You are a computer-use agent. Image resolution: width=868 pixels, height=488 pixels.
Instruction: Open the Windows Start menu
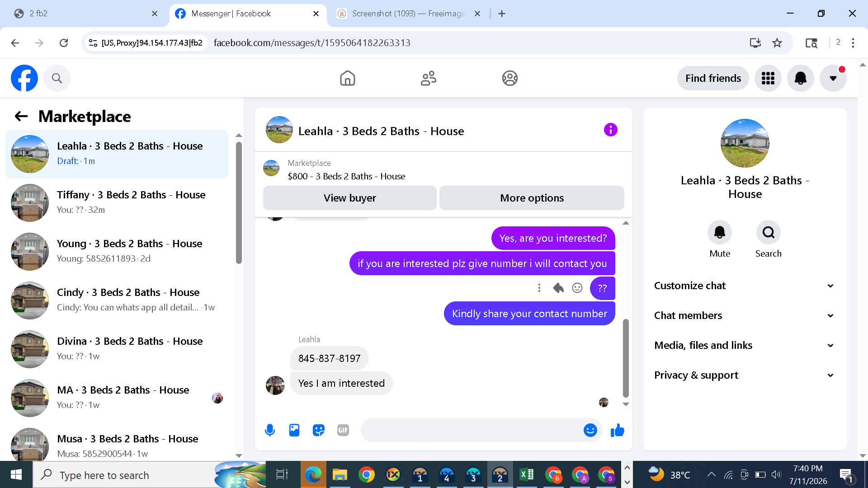16,475
